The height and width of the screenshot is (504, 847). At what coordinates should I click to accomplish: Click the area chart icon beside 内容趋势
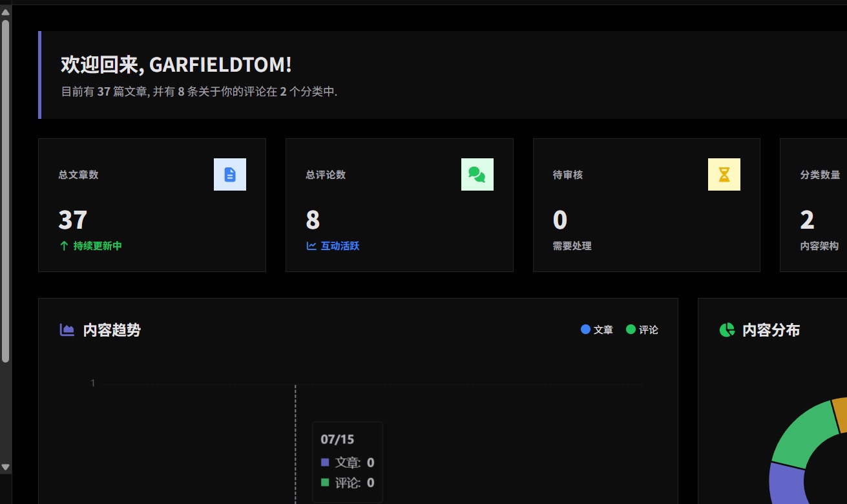(67, 330)
